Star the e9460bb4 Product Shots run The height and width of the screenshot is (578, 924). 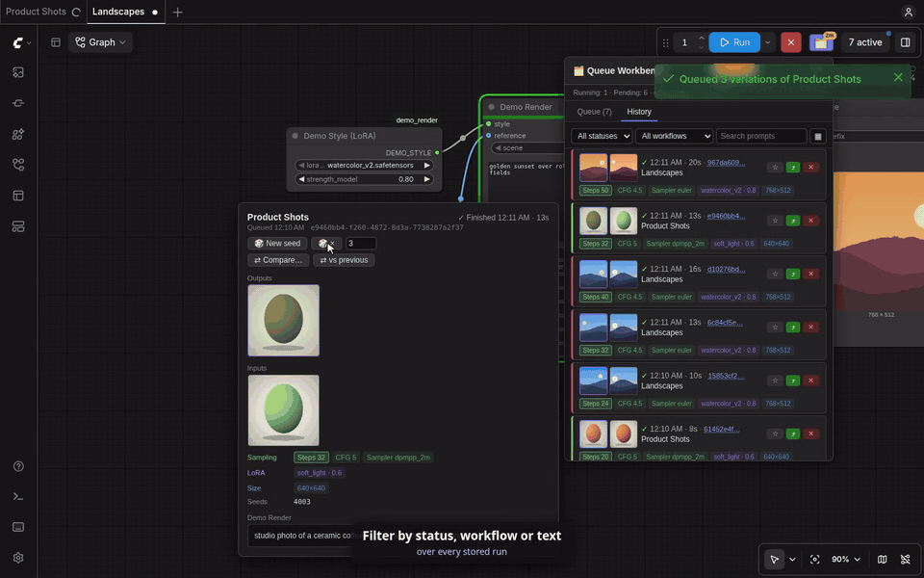(775, 221)
